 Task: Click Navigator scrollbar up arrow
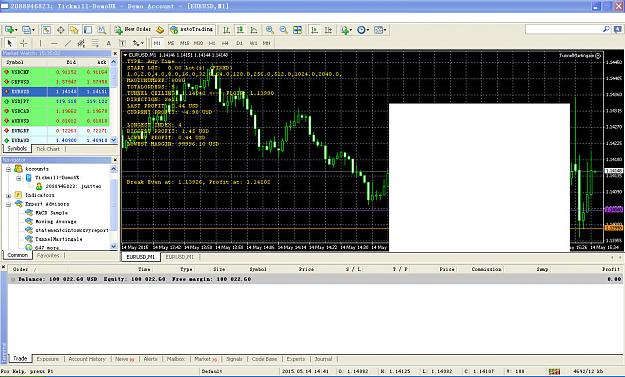coord(114,169)
